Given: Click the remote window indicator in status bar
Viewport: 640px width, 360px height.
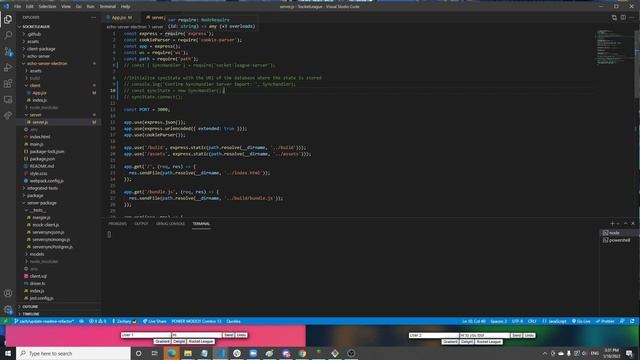Looking at the screenshot, I should click(x=5, y=321).
